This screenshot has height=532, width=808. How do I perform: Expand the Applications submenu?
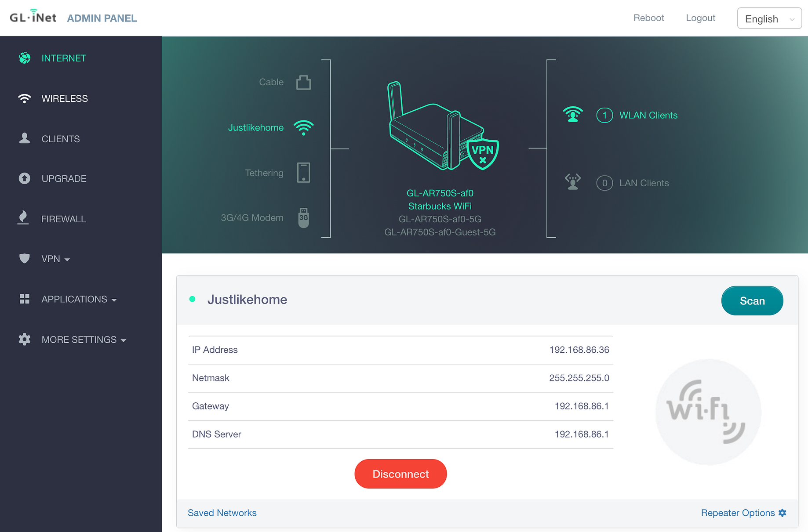(x=79, y=299)
